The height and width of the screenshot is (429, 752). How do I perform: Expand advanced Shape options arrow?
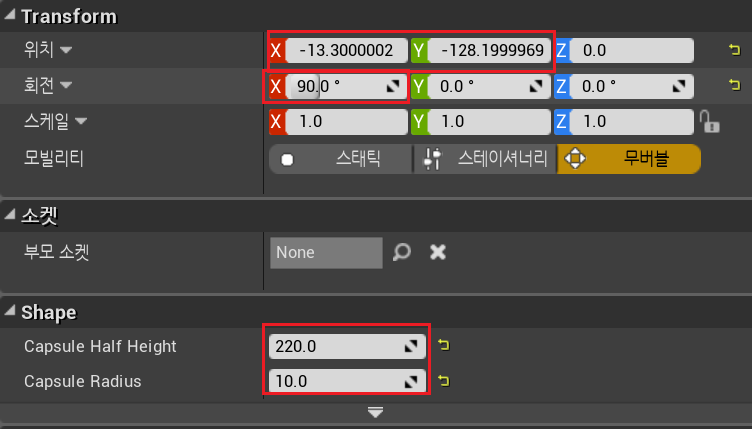click(x=375, y=412)
